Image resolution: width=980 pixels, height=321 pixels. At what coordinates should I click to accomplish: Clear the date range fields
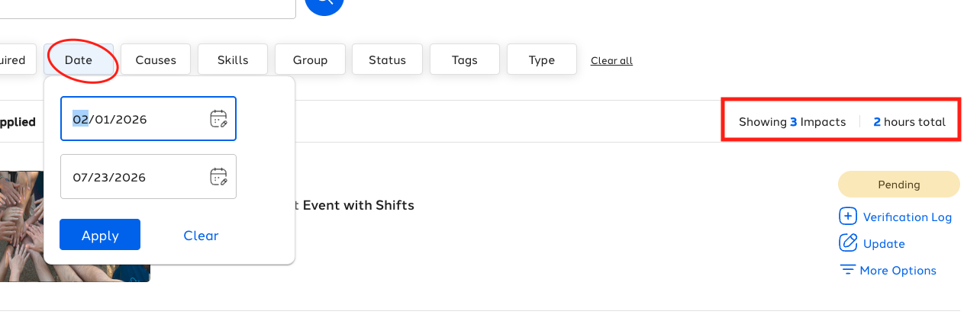click(x=201, y=236)
